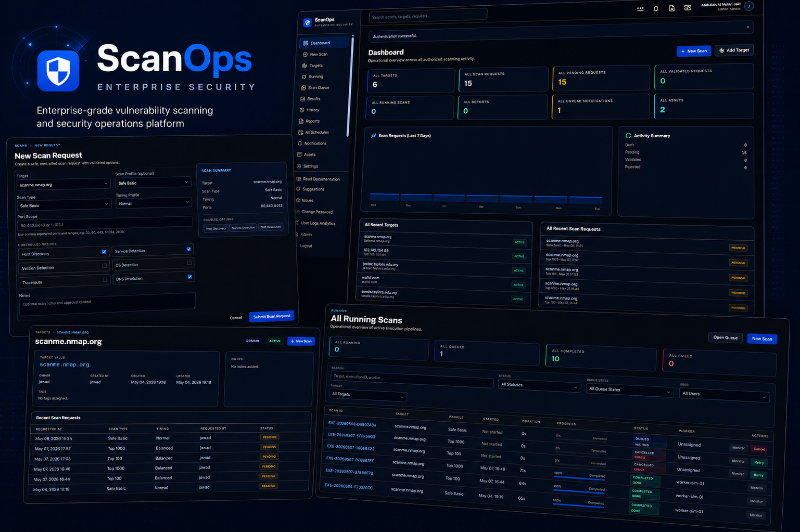
Task: Click the top search assets field
Action: tap(428, 16)
